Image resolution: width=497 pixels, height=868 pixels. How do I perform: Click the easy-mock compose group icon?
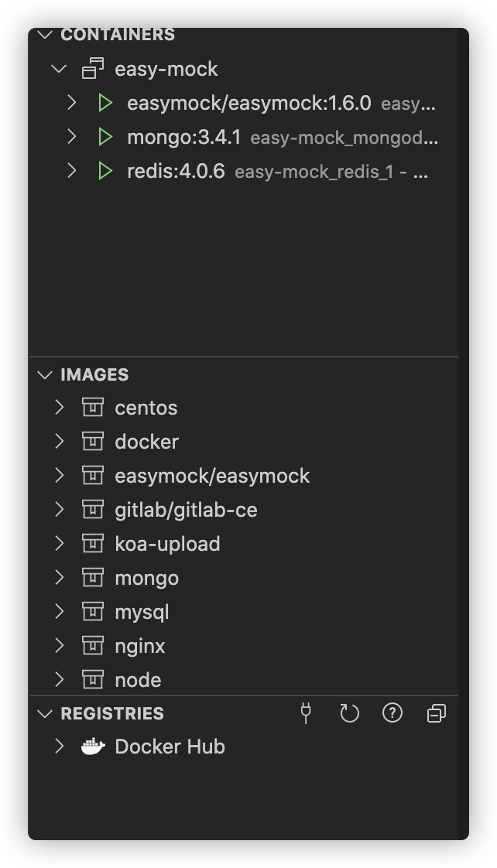click(93, 69)
